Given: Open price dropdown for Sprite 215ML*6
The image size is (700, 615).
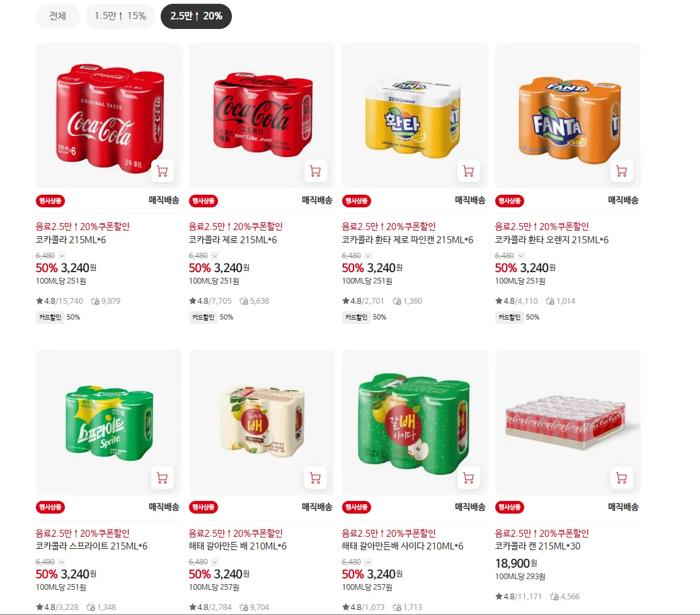Looking at the screenshot, I should [x=62, y=562].
